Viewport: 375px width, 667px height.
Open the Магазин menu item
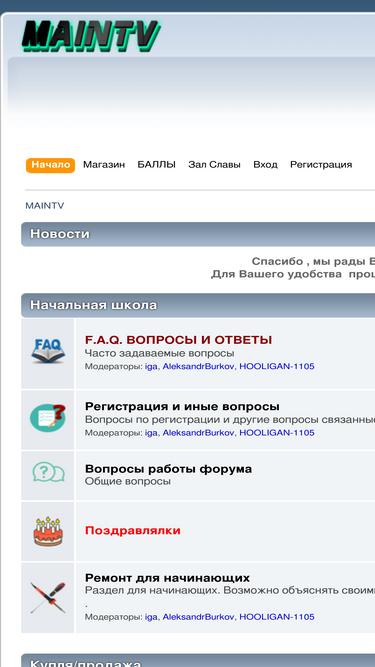coord(104,165)
